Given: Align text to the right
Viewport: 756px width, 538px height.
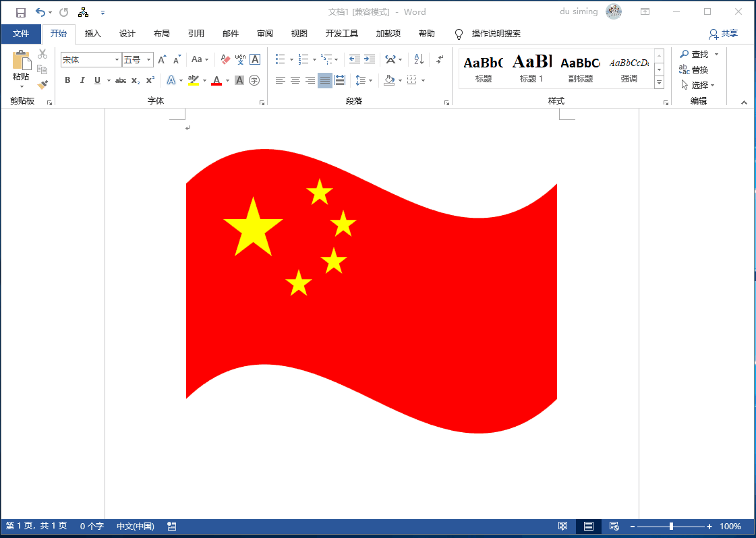Looking at the screenshot, I should 310,80.
